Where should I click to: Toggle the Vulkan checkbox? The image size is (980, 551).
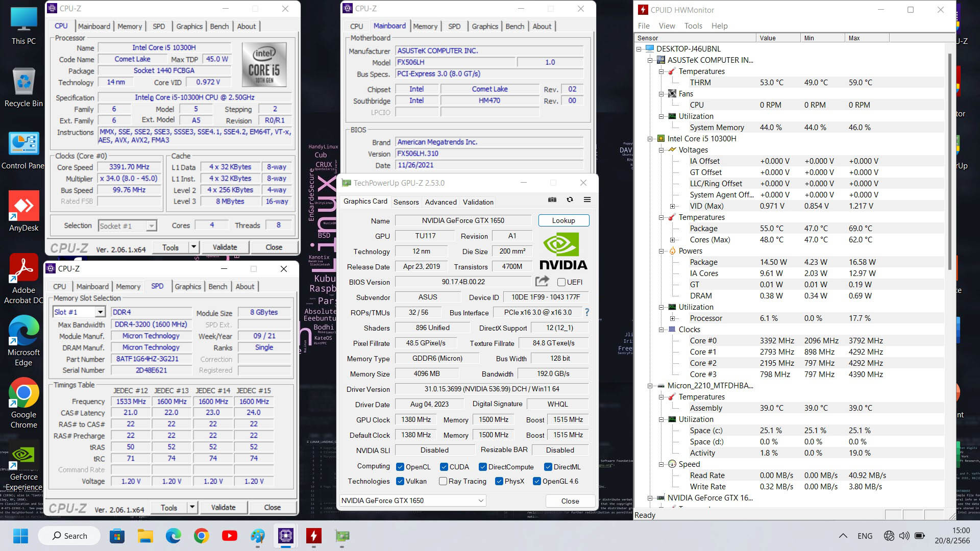(x=400, y=481)
